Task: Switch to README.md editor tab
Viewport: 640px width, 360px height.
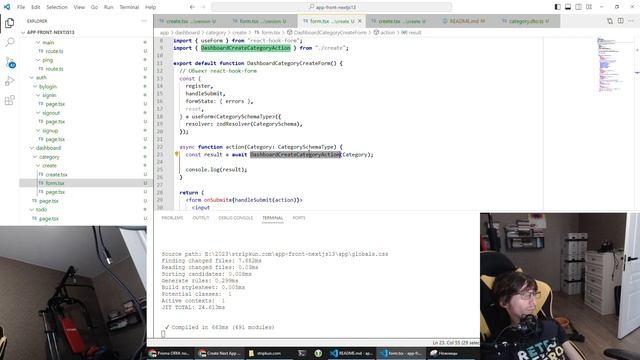Action: [465, 21]
